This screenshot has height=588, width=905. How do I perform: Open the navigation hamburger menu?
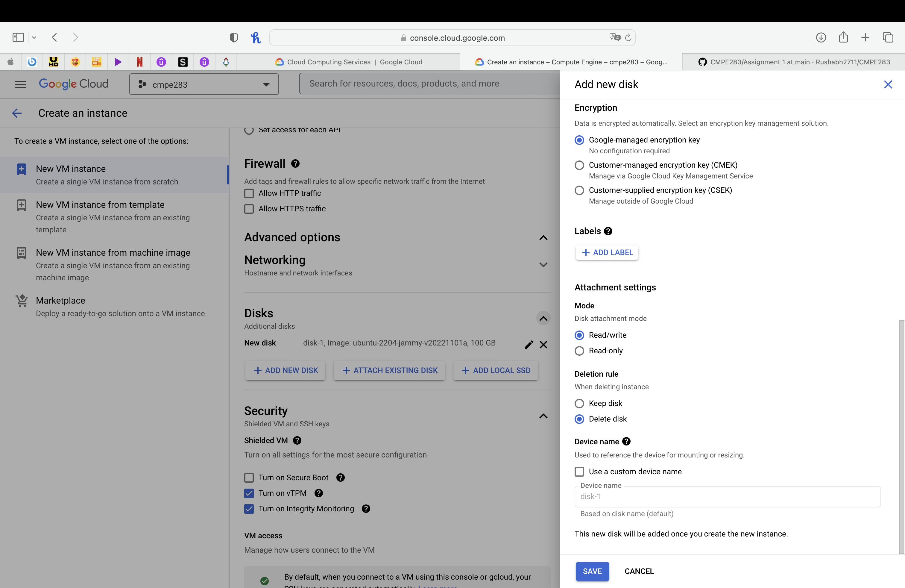tap(20, 84)
